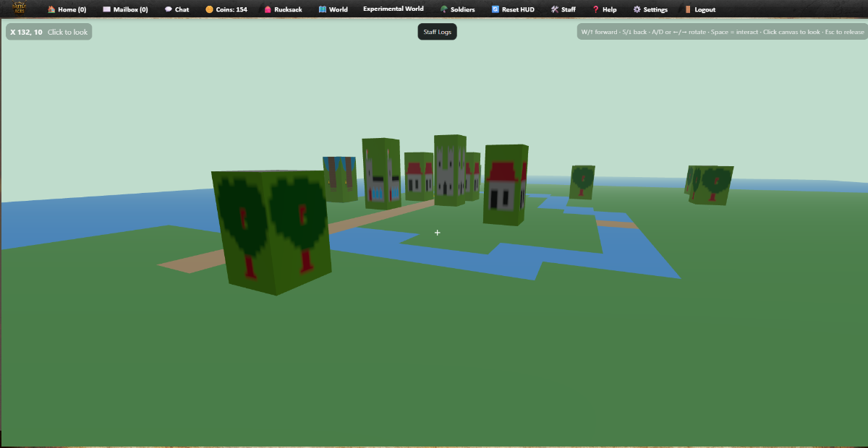This screenshot has width=868, height=448.
Task: Open the Mailbox envelope icon
Action: [x=107, y=9]
